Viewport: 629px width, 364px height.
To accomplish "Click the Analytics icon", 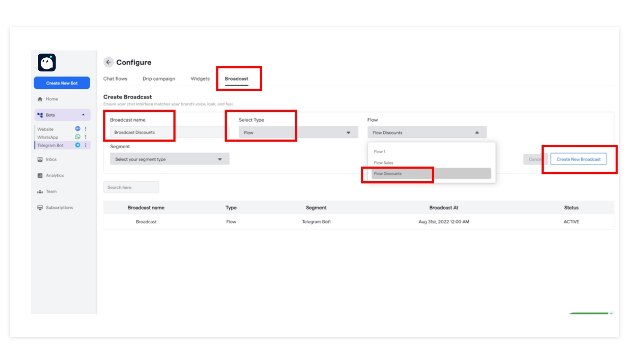I will pos(40,176).
